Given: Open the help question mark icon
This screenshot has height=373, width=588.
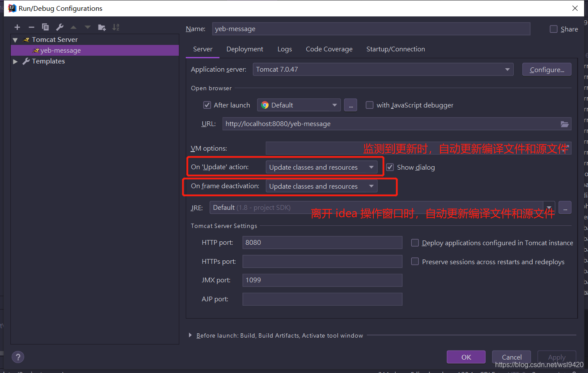Looking at the screenshot, I should 18,357.
